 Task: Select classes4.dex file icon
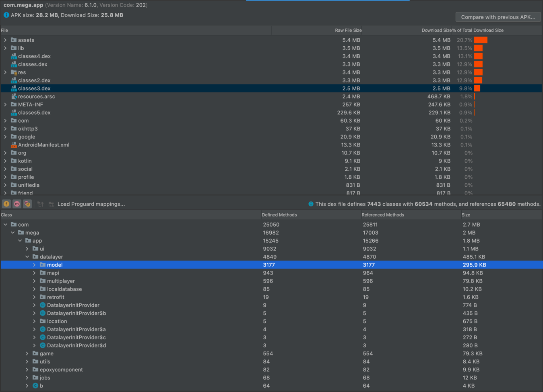pos(14,56)
